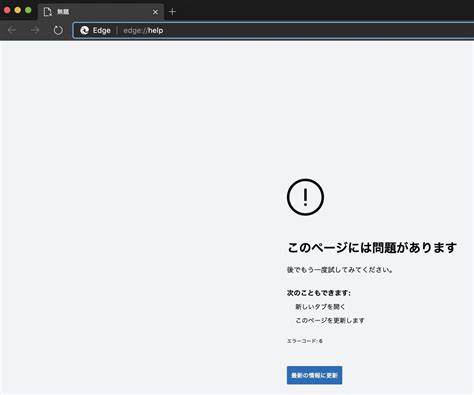Go forward using the forward arrow
Image resolution: width=474 pixels, height=395 pixels.
click(x=35, y=30)
